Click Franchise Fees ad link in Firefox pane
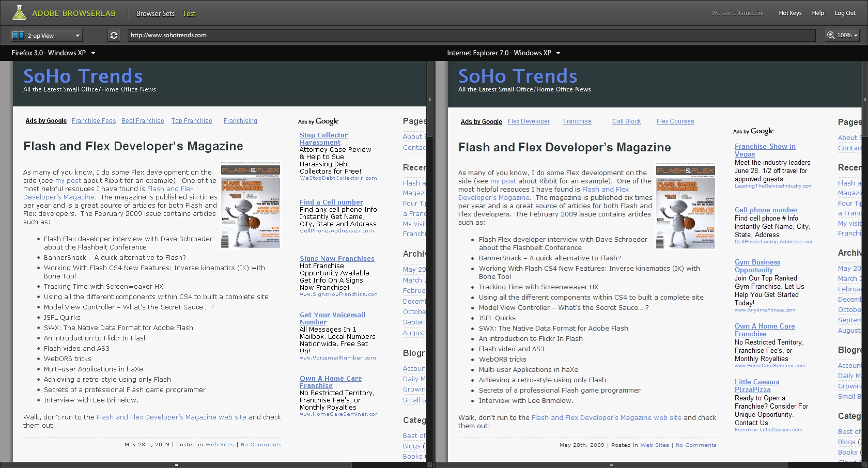868x468 pixels. [x=94, y=121]
